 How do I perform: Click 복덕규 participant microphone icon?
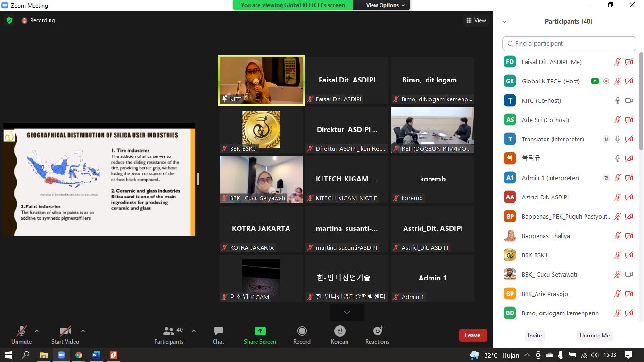point(618,158)
